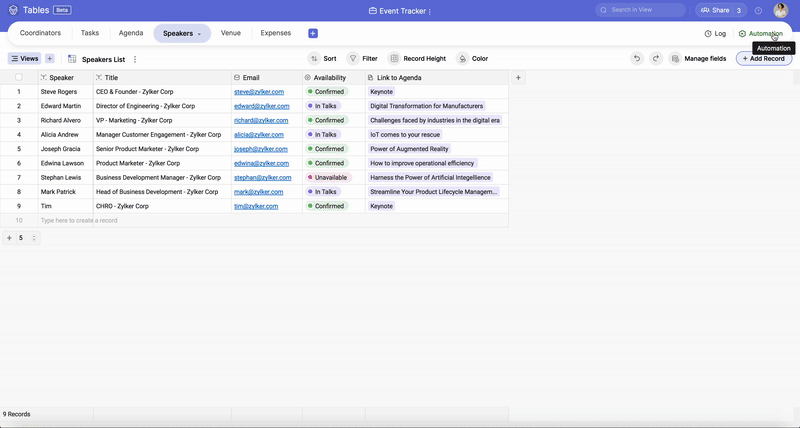The image size is (800, 428).
Task: Click the plus icon to add rows
Action: pos(9,238)
